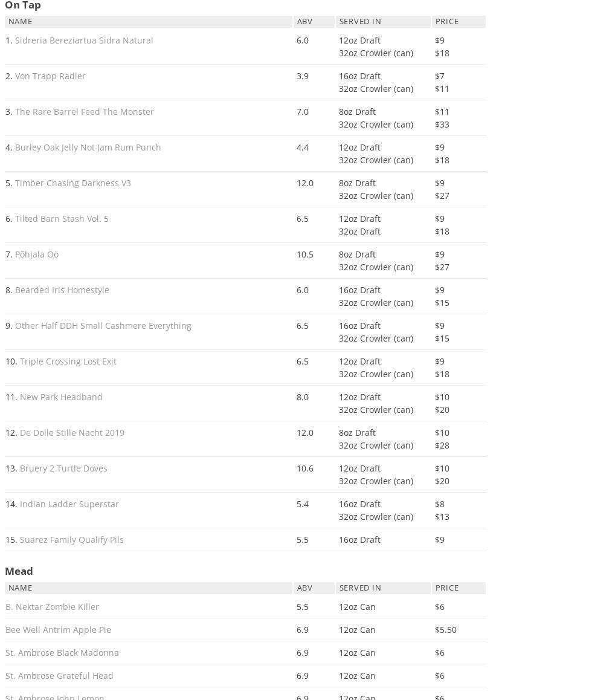This screenshot has height=700, width=589.
Task: Open Suarez Family Qualify Pils
Action: [x=72, y=540]
